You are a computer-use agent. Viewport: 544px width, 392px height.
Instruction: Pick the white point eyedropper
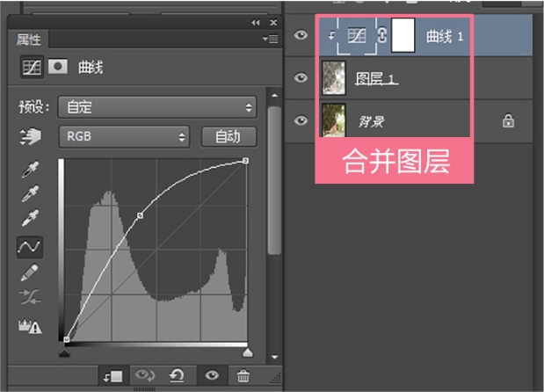click(x=30, y=218)
